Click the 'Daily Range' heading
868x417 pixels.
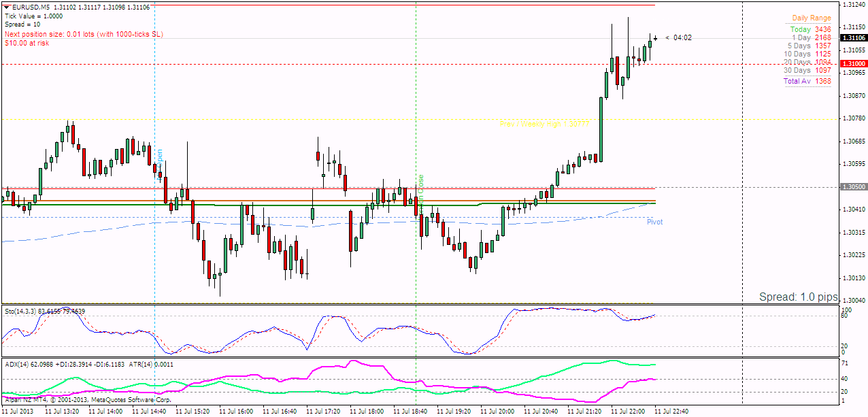(x=812, y=18)
